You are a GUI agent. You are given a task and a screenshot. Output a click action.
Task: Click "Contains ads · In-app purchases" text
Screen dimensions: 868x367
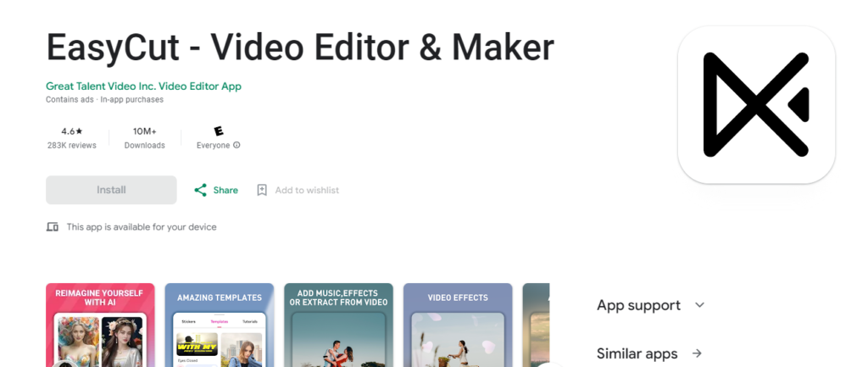pyautogui.click(x=104, y=100)
